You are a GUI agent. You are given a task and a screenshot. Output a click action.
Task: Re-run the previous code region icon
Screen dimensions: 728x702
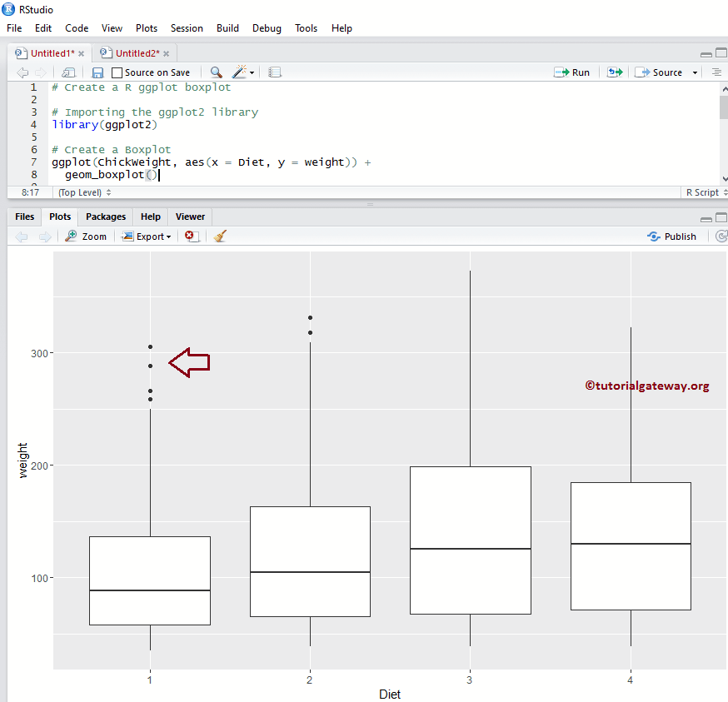614,72
